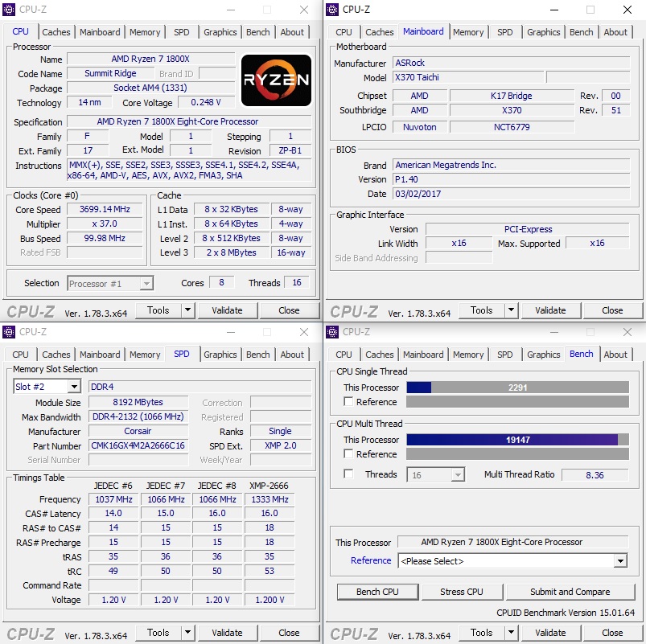
Task: Click CPU Single Thread score bar 2291
Action: point(517,388)
